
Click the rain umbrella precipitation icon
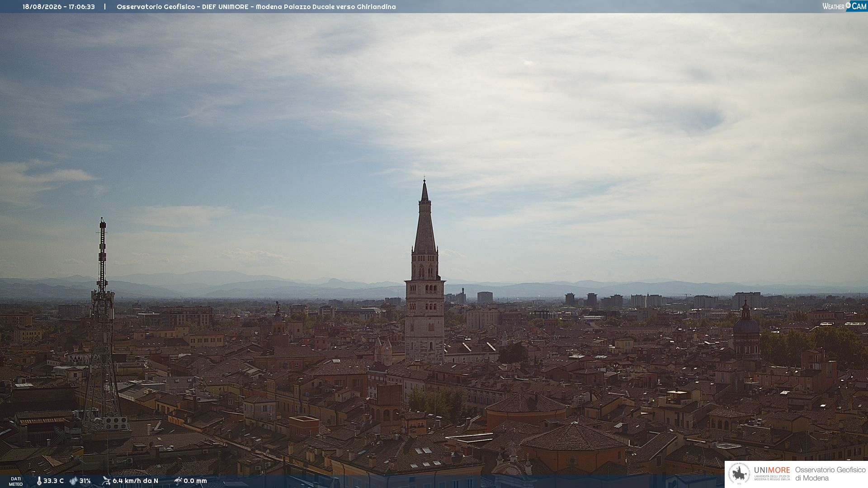178,481
